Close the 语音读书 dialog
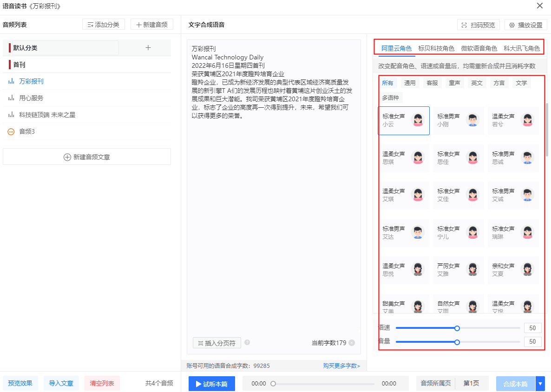 coord(540,6)
